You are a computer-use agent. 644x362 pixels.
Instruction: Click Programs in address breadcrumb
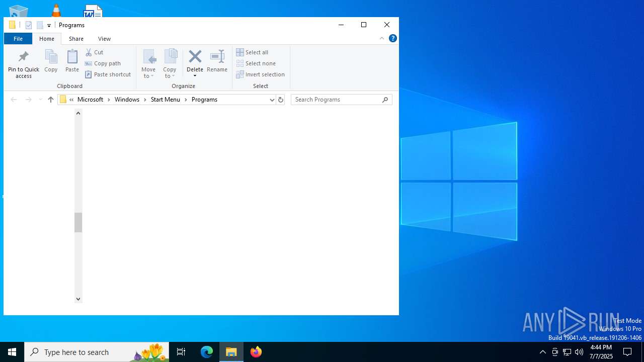point(204,100)
